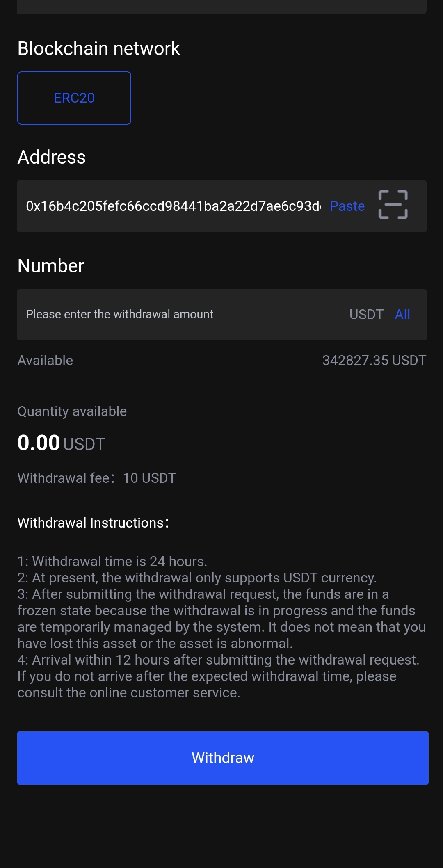Click the blue Withdraw button
Viewport: 443px width, 868px height.
click(223, 758)
